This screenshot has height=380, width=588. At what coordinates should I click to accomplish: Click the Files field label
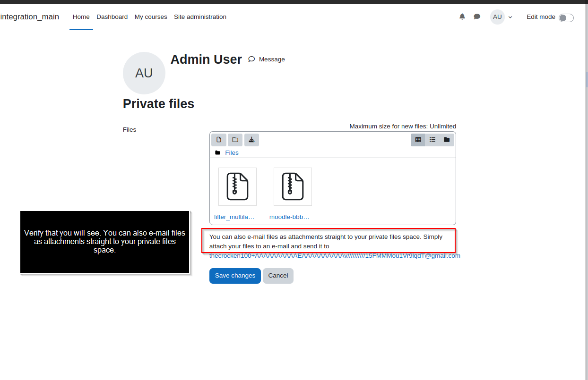coord(130,130)
